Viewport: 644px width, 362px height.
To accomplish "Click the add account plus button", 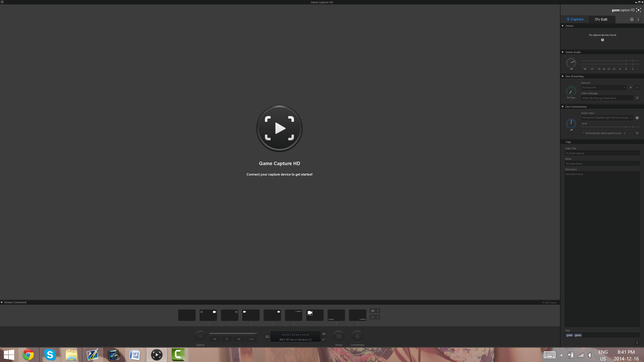I will click(x=631, y=87).
